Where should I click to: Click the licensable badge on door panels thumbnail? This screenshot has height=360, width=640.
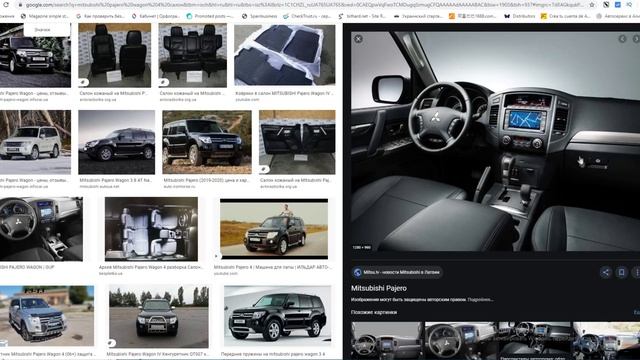tap(264, 169)
